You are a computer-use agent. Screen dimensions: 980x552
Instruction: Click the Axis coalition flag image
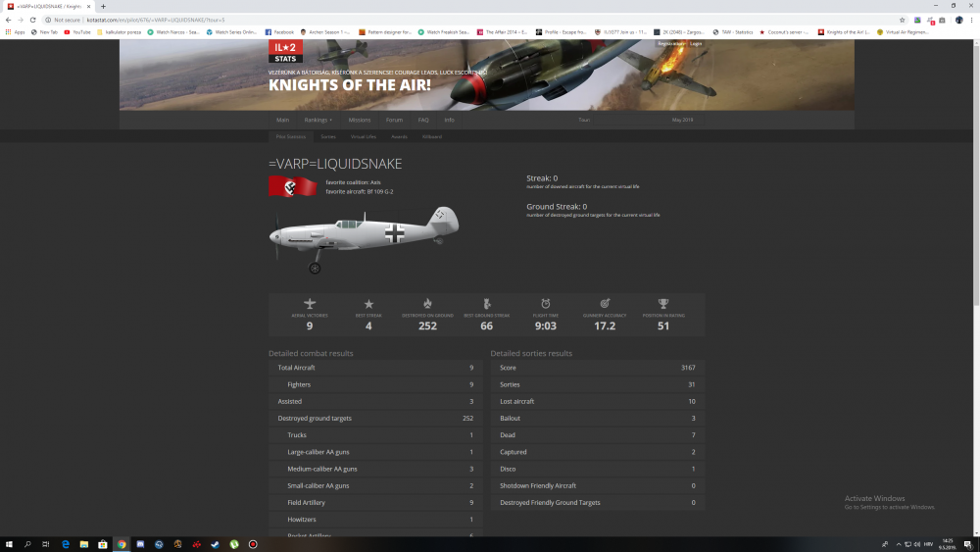click(294, 187)
